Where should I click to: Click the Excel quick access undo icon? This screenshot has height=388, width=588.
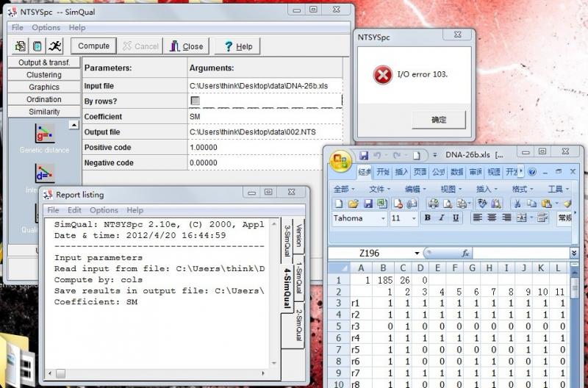pos(378,155)
